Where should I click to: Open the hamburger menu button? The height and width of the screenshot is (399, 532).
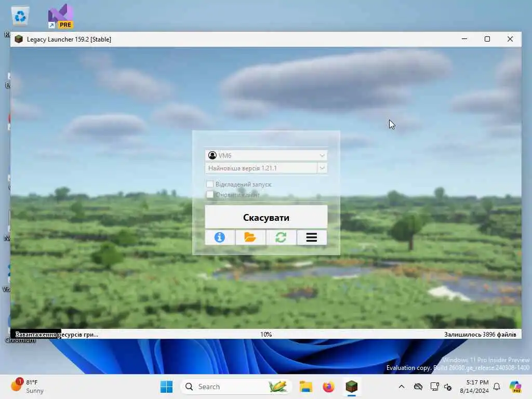click(312, 237)
